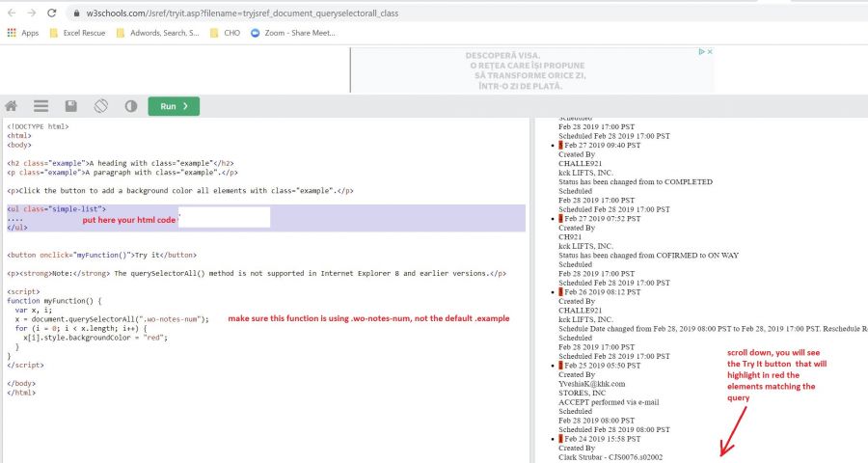Click the <ul class="simple-list"> code line

coord(57,208)
